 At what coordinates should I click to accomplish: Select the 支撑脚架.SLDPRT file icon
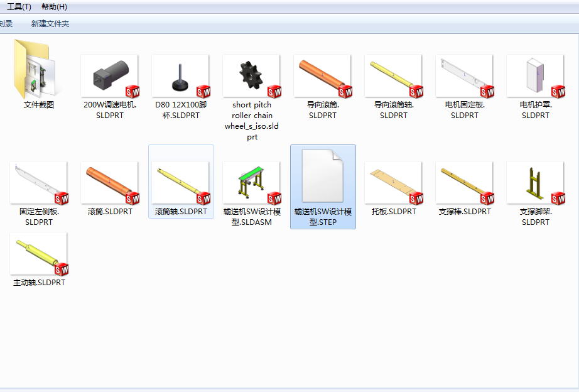click(535, 183)
